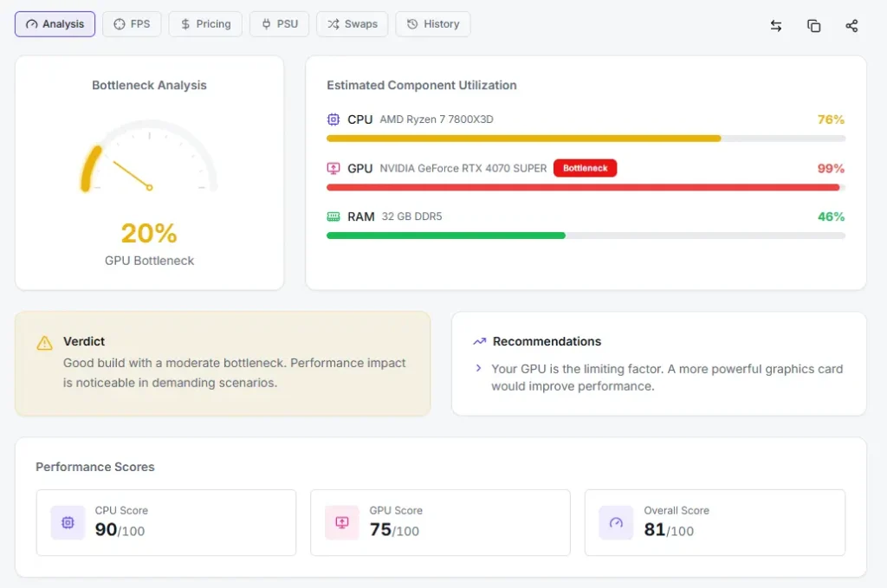The width and height of the screenshot is (887, 588).
Task: Open the Swaps tab
Action: coord(352,24)
